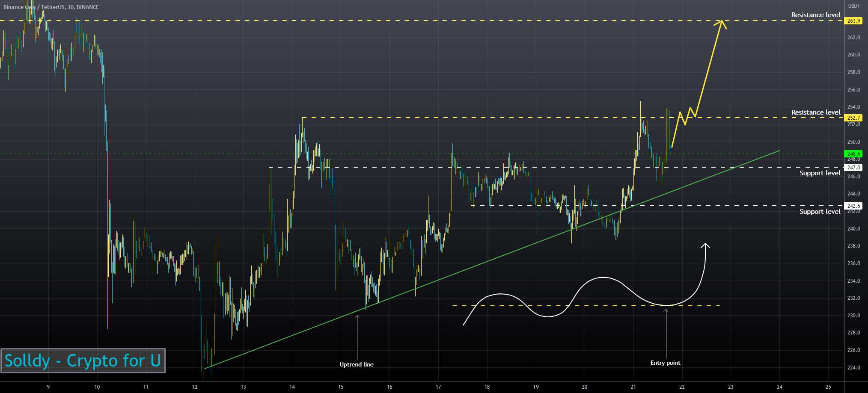
Task: Click the 'Support level' text under 247.0
Action: 820,173
